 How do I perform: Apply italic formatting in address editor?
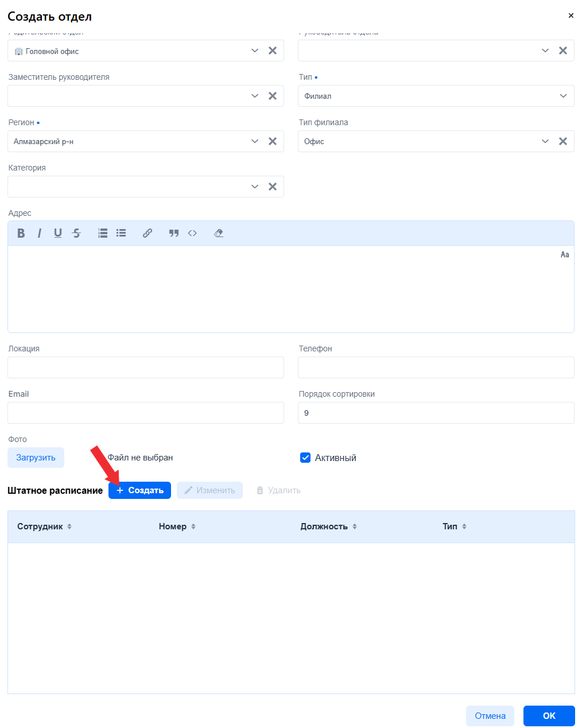click(40, 233)
